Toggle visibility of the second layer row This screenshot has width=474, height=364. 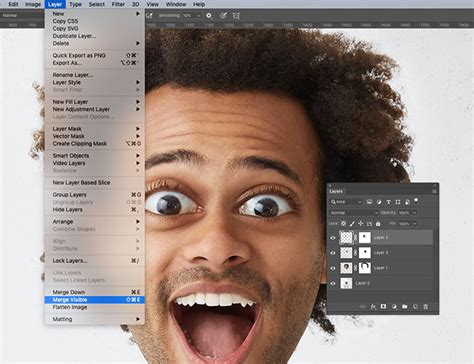coord(333,253)
